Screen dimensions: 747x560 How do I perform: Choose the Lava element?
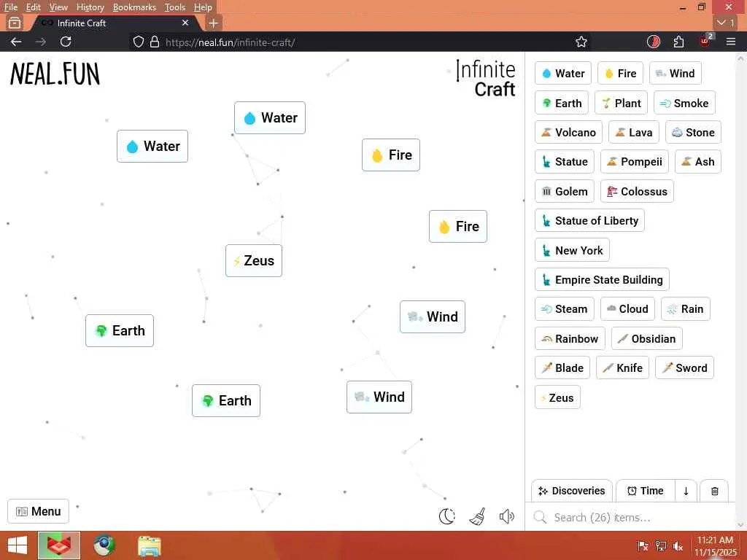point(634,133)
